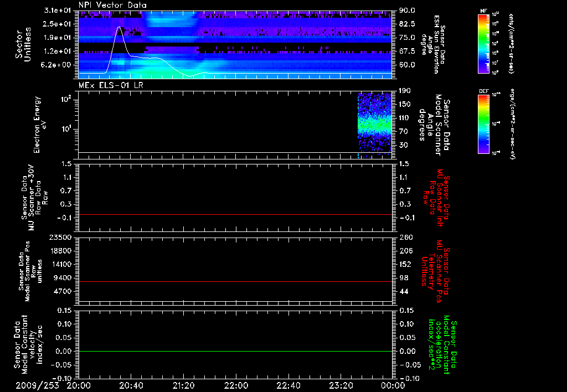Screen dimensions: 567x392
Task: Select the "MEx ELS-01 LR" panel title
Action: point(111,85)
